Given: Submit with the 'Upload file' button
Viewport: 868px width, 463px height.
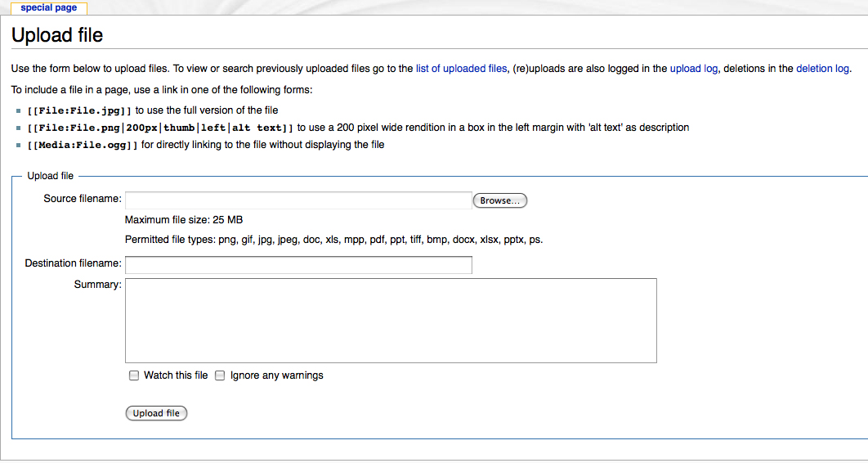Looking at the screenshot, I should tap(156, 414).
